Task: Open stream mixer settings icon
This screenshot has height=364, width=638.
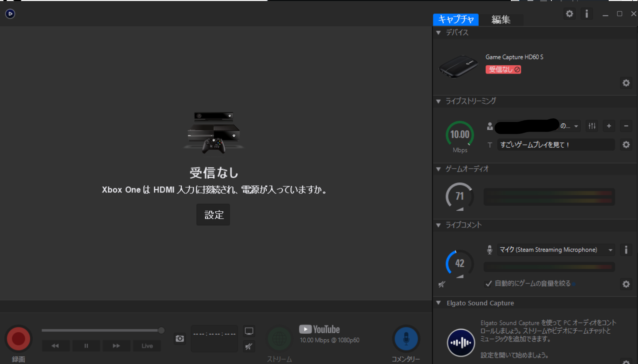Action: pos(592,126)
